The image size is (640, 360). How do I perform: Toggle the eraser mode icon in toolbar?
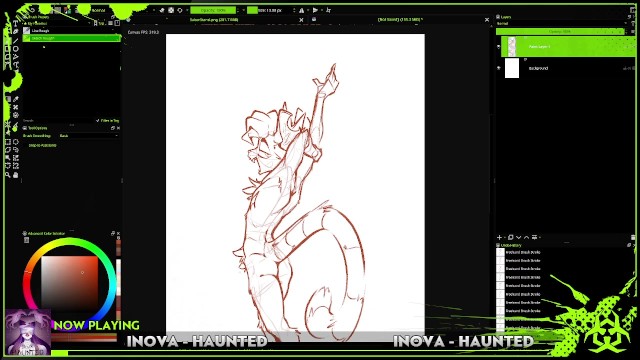[x=162, y=10]
